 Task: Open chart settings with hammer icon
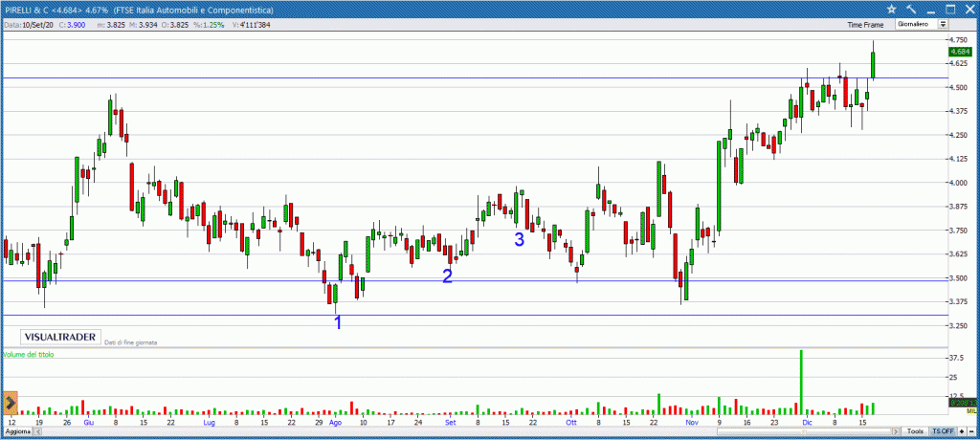(911, 9)
